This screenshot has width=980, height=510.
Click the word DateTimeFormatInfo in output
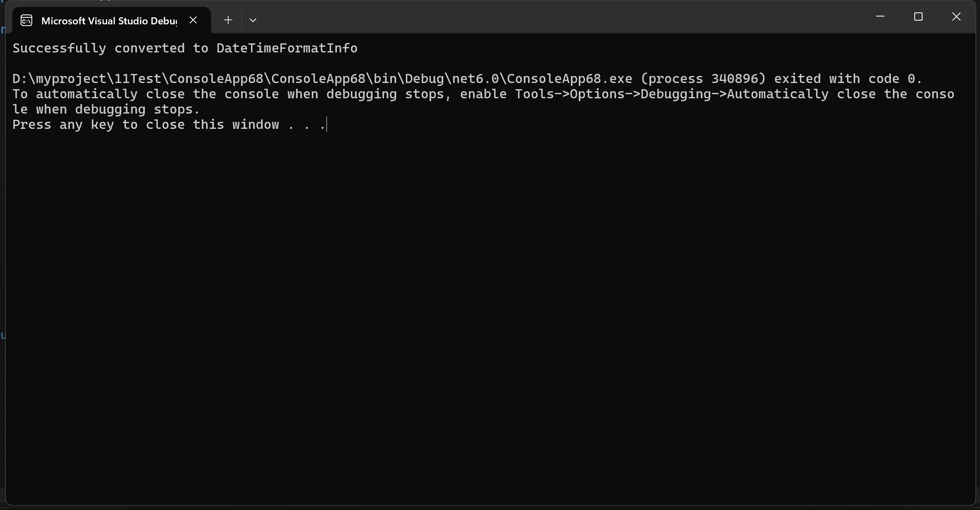tap(287, 48)
